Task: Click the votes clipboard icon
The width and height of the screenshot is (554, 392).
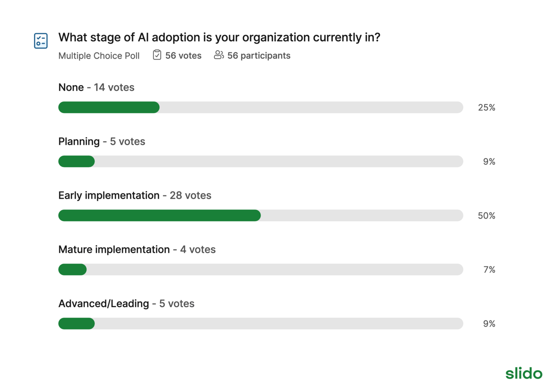Action: click(x=157, y=55)
